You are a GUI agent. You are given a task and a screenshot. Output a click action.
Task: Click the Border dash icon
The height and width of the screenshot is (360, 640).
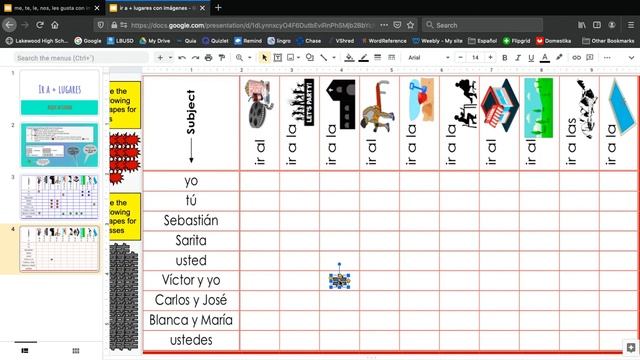pyautogui.click(x=391, y=58)
